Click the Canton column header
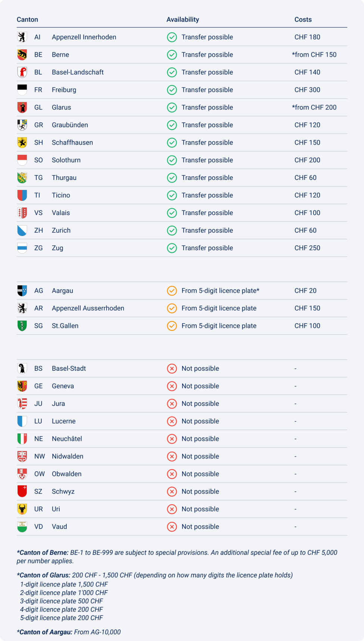The width and height of the screenshot is (364, 641). 27,19
